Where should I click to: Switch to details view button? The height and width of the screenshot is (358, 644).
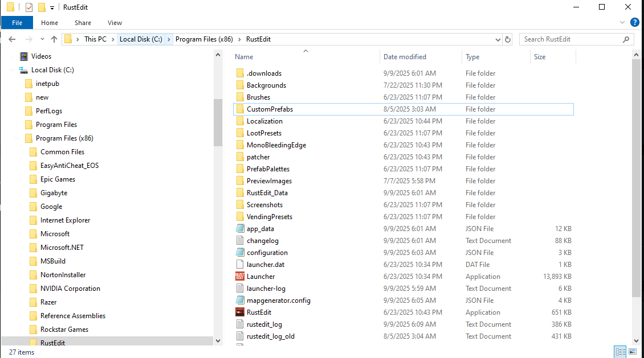(x=620, y=352)
